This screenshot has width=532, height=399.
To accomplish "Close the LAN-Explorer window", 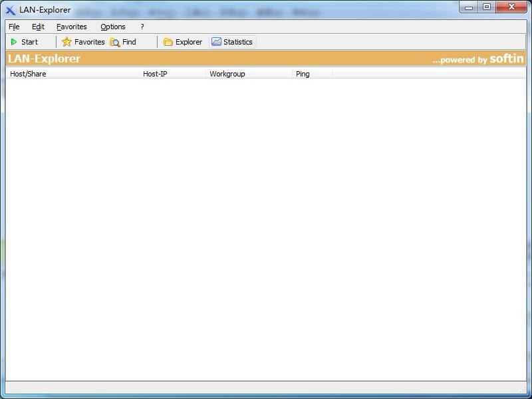I will tap(512, 7).
